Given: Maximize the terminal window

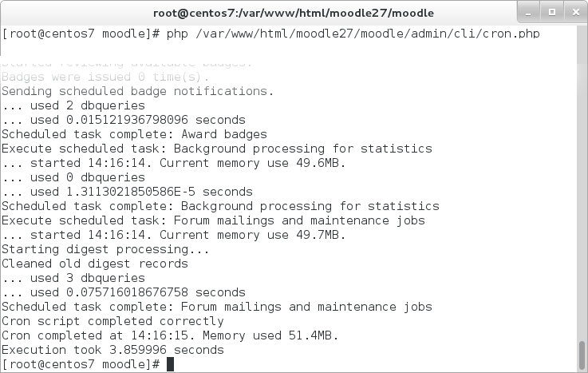Looking at the screenshot, I should click(552, 13).
